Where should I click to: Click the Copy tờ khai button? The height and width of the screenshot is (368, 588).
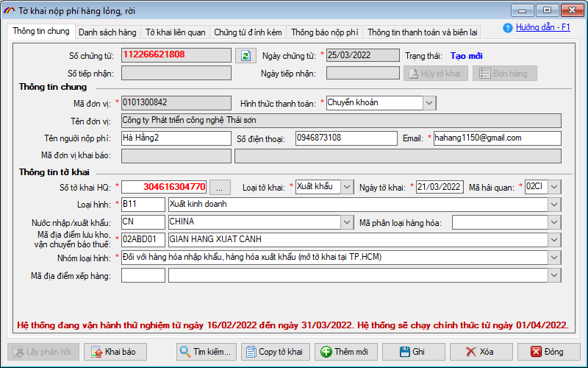click(x=276, y=352)
